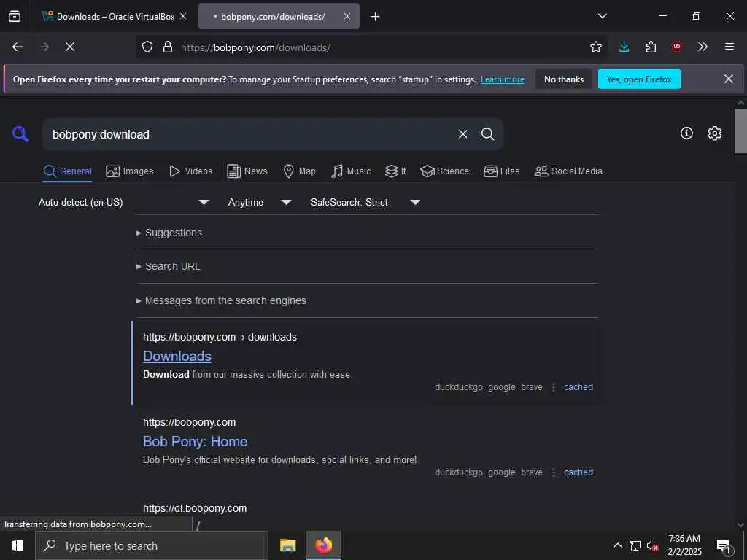747x560 pixels.
Task: Click the URL address bar
Action: point(371,47)
